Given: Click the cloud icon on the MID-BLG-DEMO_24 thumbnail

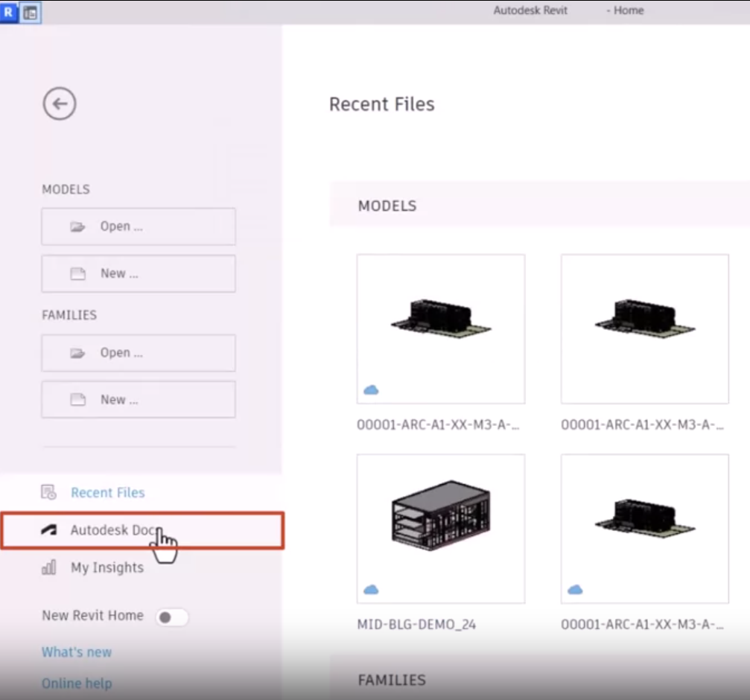Looking at the screenshot, I should coord(371,590).
